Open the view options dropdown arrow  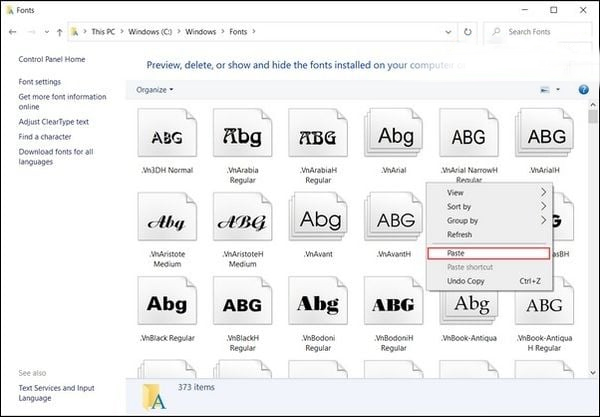click(558, 90)
